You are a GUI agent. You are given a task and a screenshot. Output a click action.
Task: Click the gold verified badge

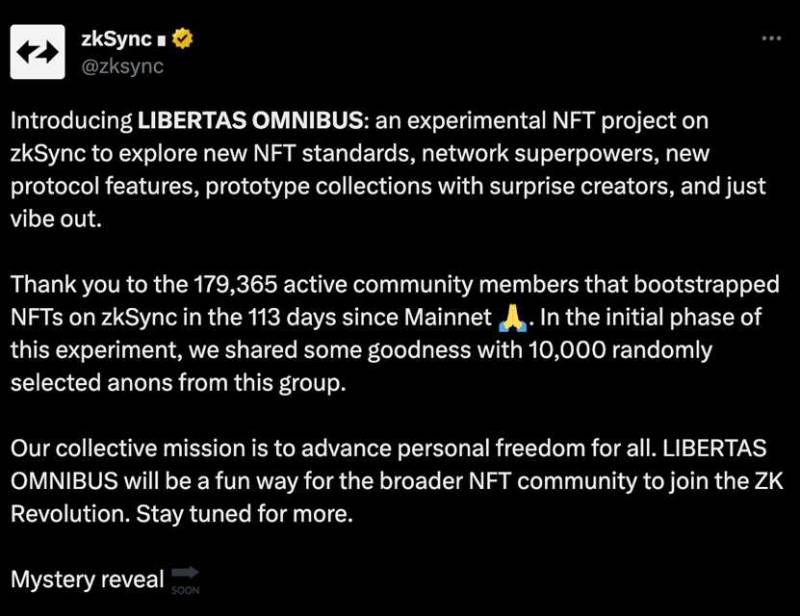coord(182,39)
